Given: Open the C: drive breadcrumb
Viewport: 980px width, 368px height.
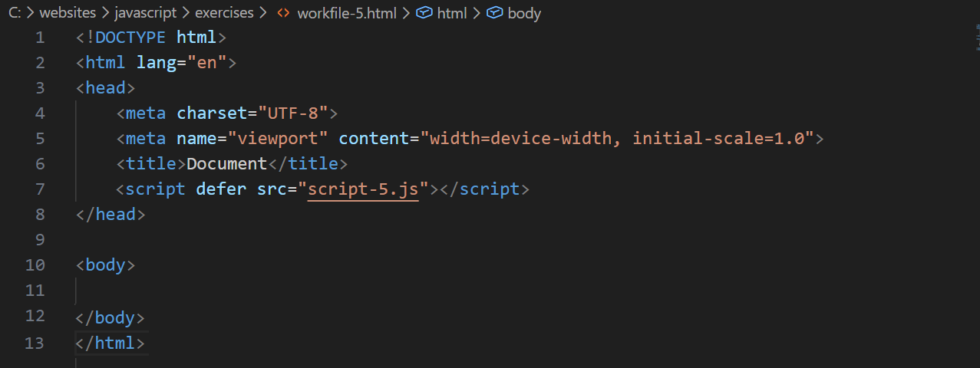Looking at the screenshot, I should (x=15, y=13).
